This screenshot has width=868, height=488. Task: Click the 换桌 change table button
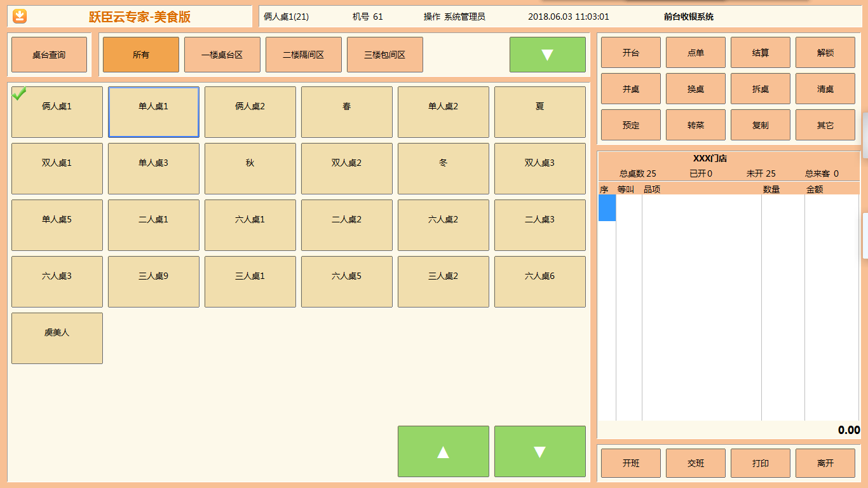tap(696, 89)
